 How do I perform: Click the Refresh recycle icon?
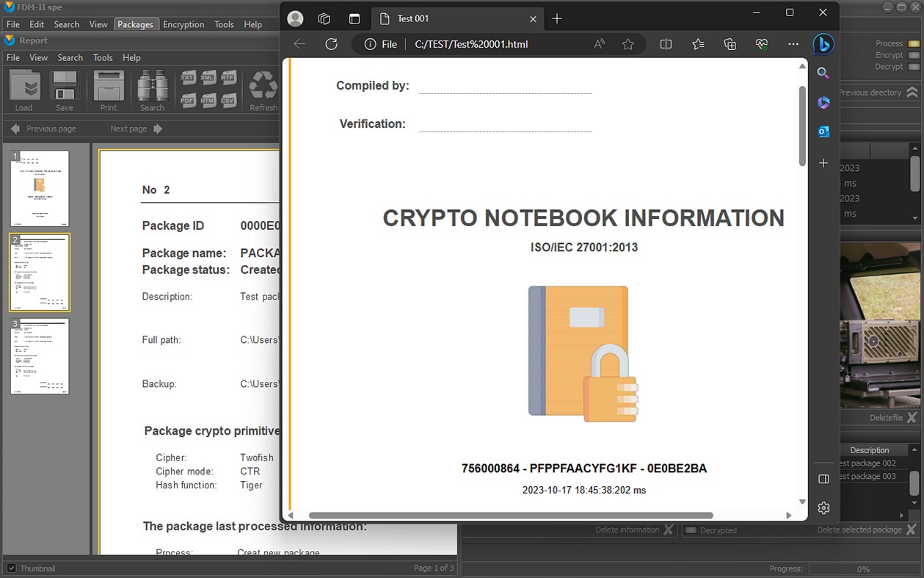[263, 87]
